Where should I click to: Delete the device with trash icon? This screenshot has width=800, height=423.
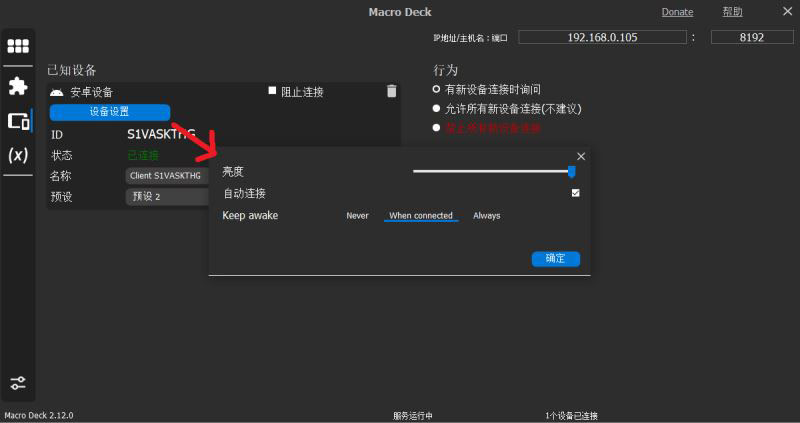point(391,91)
